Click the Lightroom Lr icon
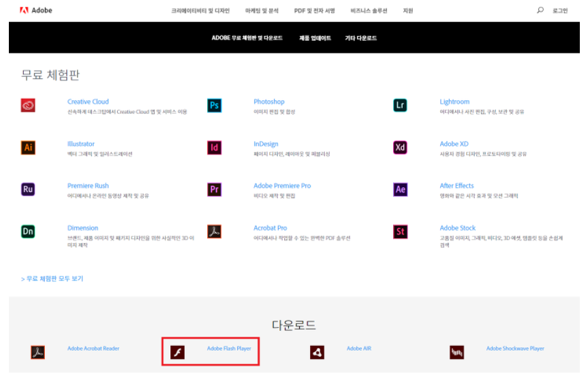Viewport: 588px width, 378px height. click(400, 106)
